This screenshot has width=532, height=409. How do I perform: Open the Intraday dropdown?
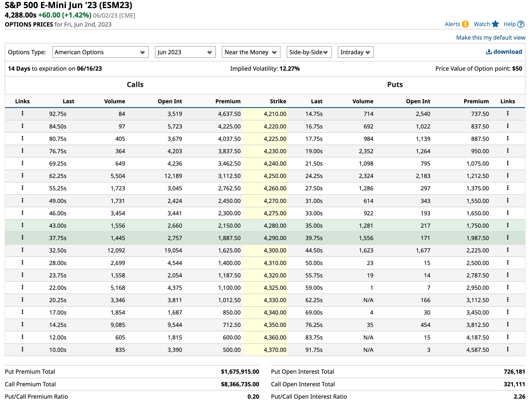click(x=356, y=52)
